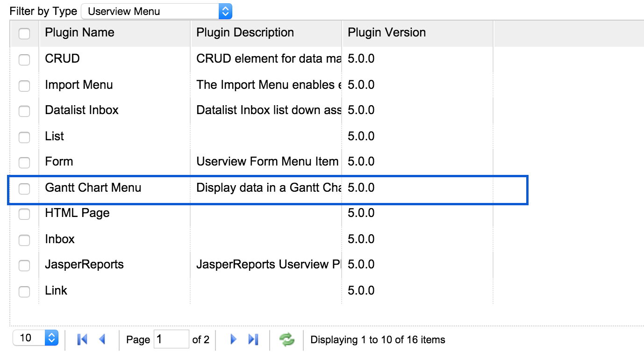Image resolution: width=644 pixels, height=361 pixels.
Task: Check the CRUD plugin checkbox
Action: click(x=24, y=59)
